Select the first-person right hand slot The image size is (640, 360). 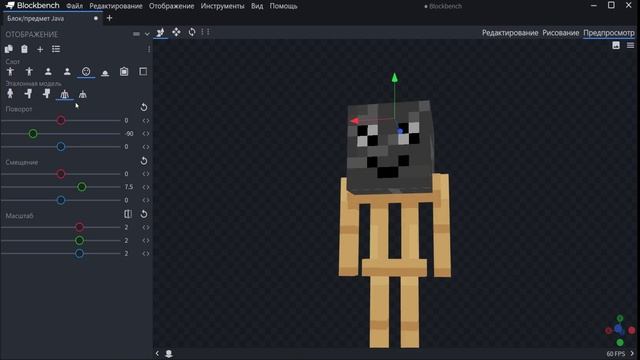pyautogui.click(x=48, y=72)
